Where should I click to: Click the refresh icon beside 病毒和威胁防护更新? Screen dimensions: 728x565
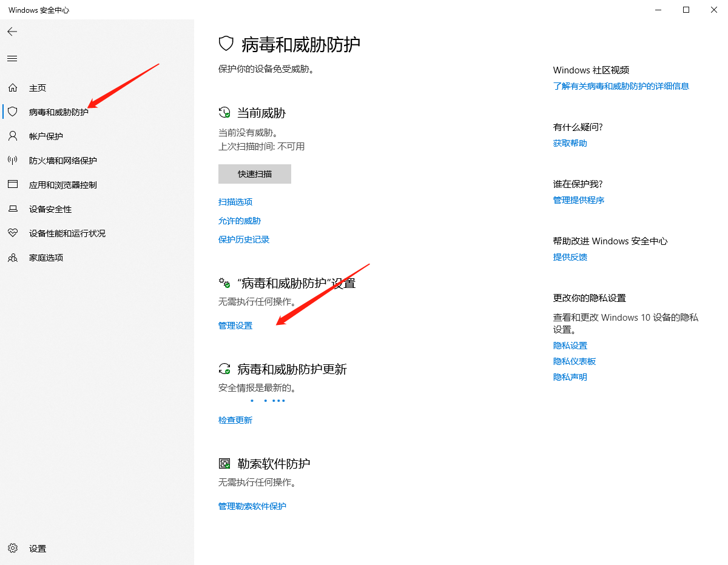pos(224,369)
